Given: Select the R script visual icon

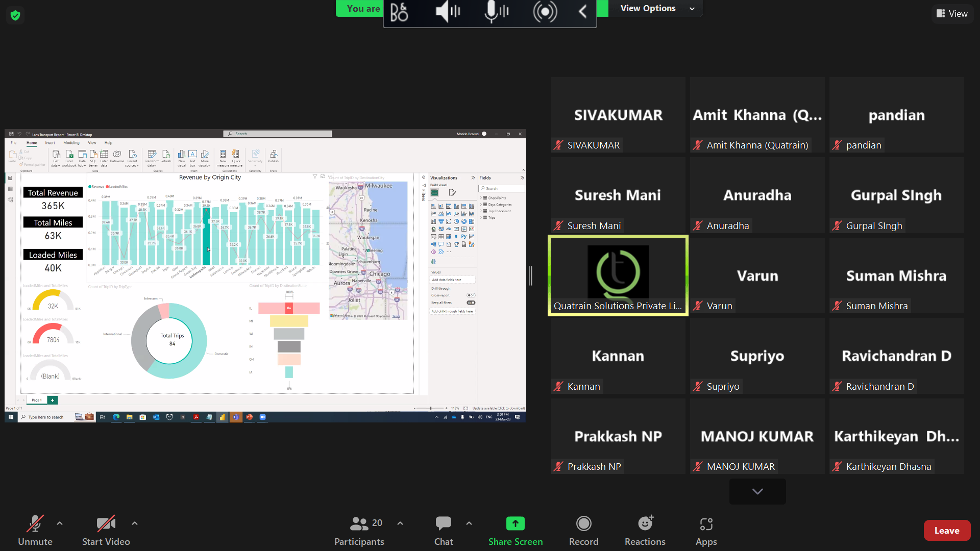Looking at the screenshot, I should 456,237.
